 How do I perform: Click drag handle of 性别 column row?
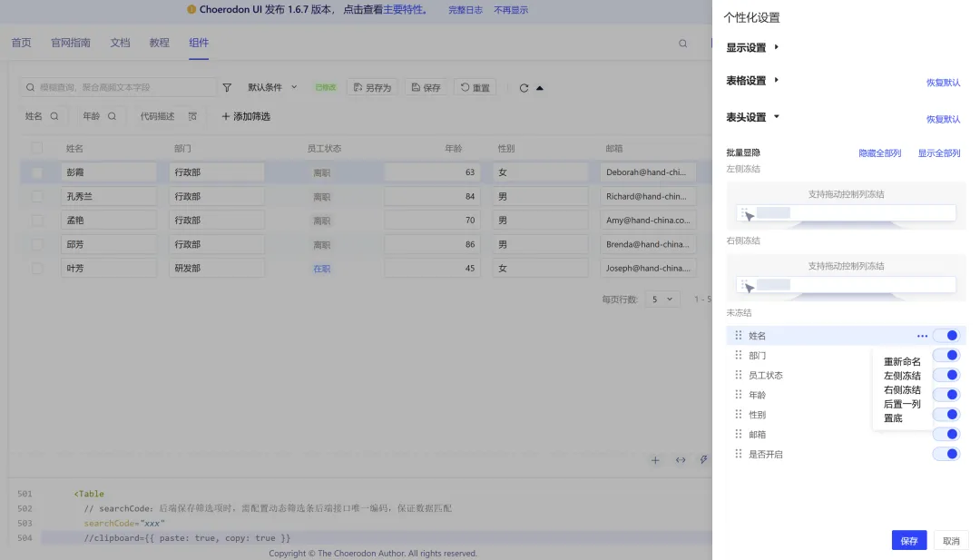click(738, 415)
